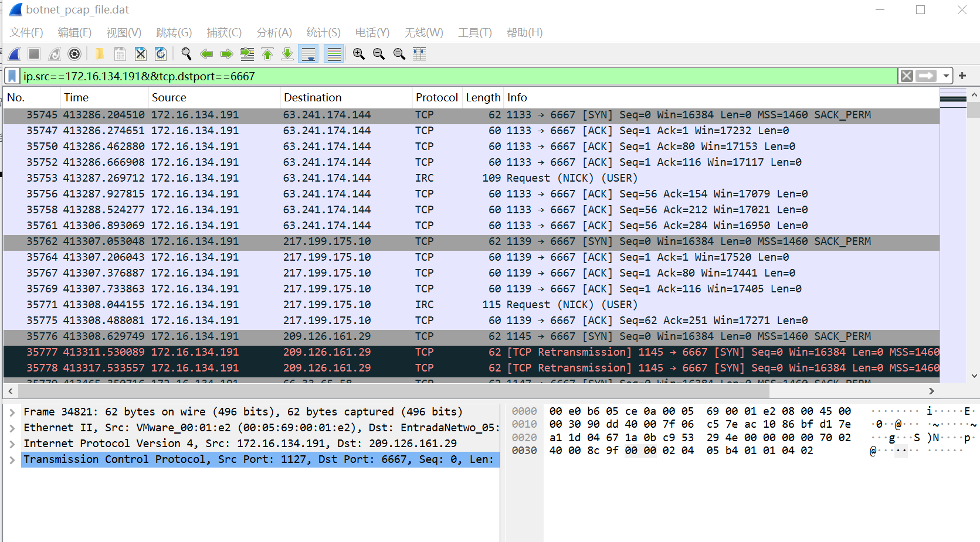Add a filter button with plus icon
The image size is (980, 542).
[962, 76]
